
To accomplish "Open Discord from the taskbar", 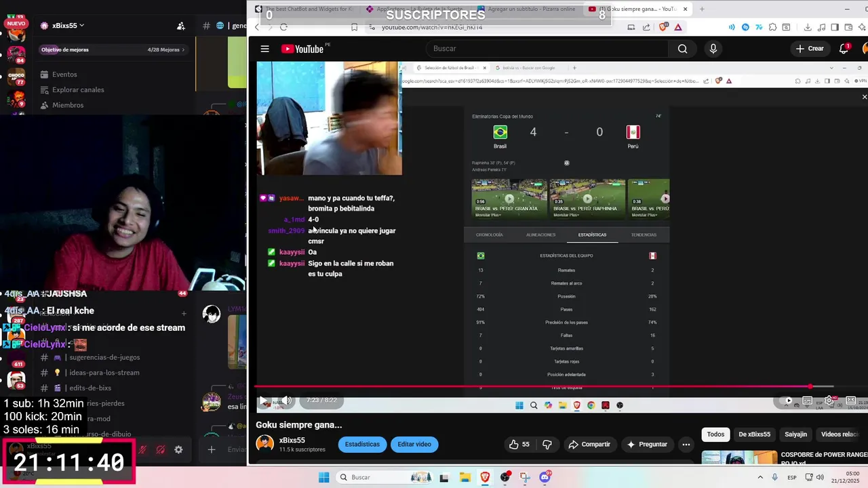I will coord(545,477).
